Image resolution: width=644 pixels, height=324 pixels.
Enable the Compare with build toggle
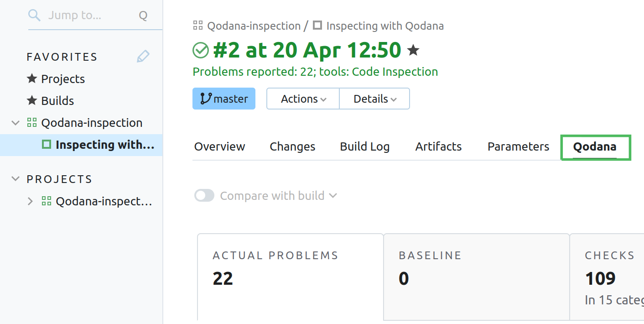204,195
